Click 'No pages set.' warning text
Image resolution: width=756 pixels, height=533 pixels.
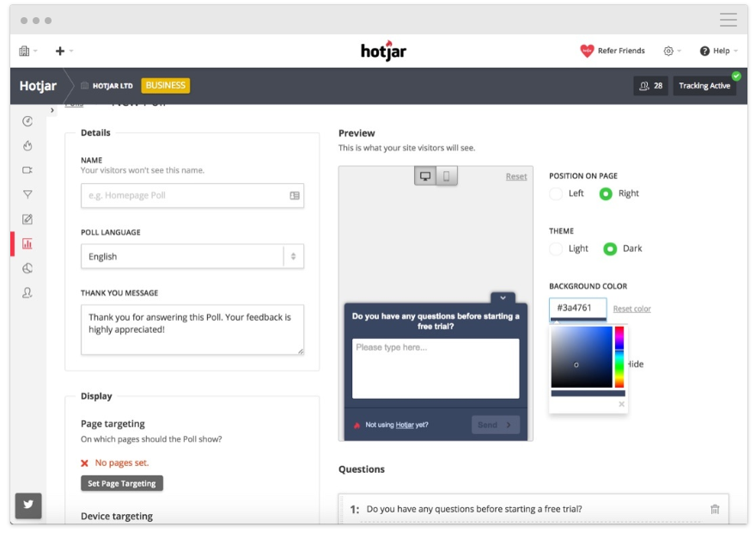tap(122, 463)
